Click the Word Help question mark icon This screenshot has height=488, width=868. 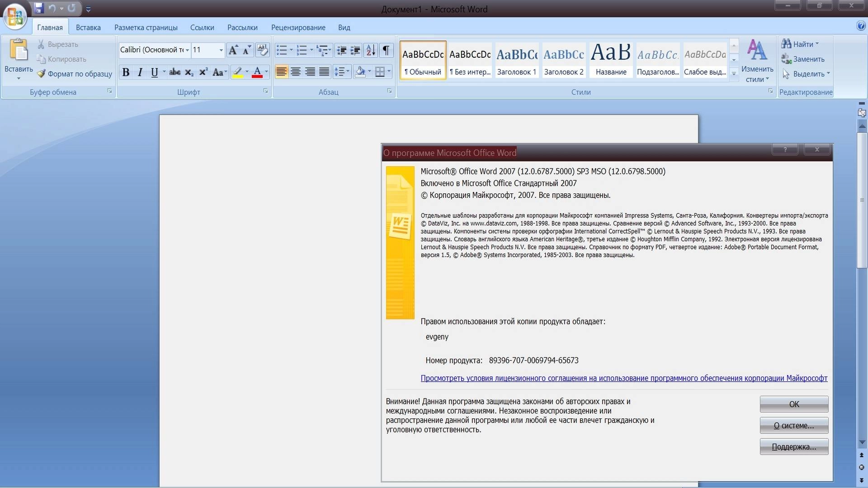(861, 26)
